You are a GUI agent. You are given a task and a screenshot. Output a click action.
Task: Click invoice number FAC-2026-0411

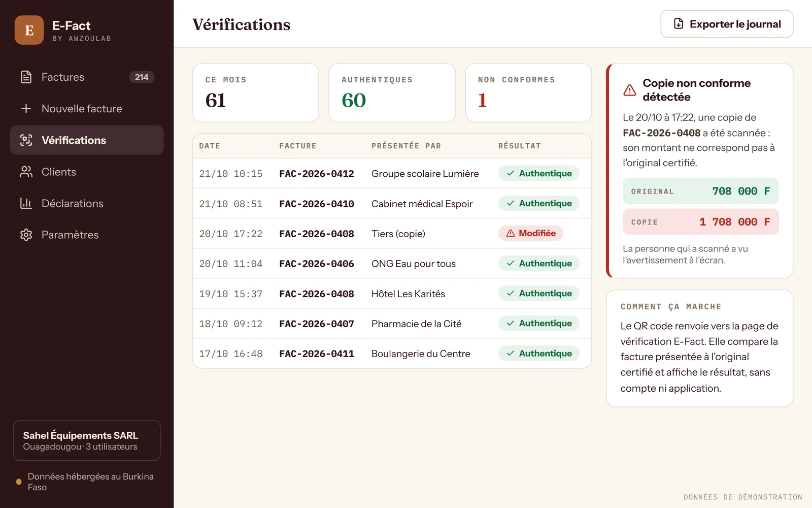317,354
